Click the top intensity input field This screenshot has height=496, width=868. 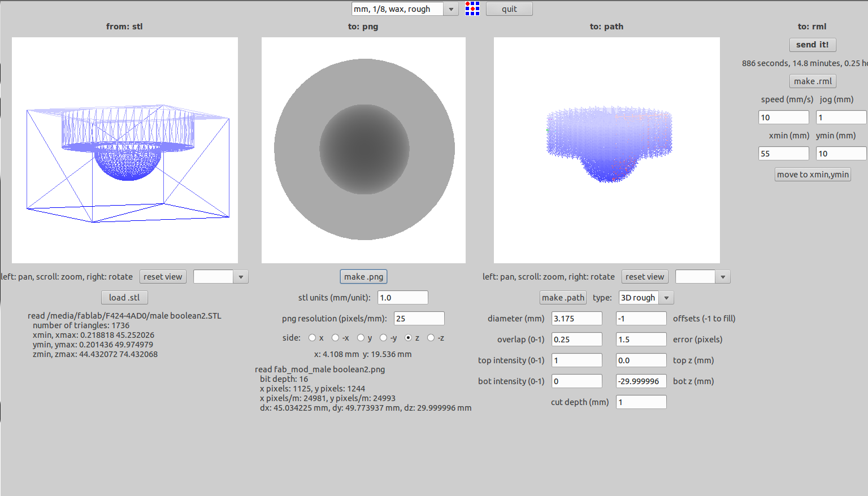[576, 360]
